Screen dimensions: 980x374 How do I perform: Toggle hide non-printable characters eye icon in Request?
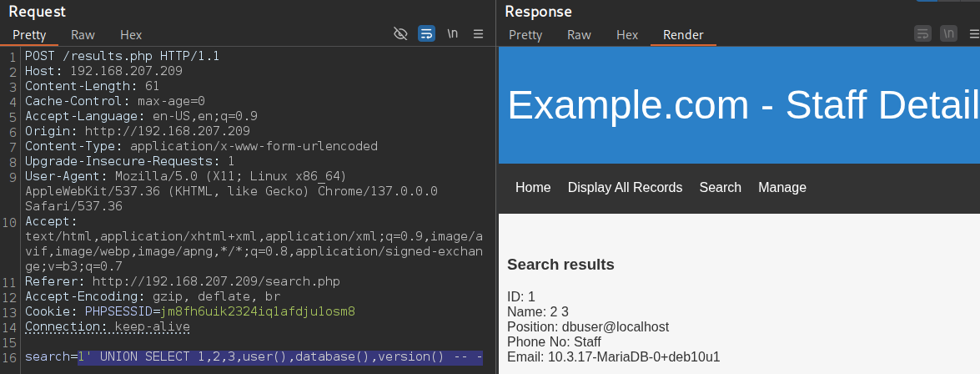400,33
